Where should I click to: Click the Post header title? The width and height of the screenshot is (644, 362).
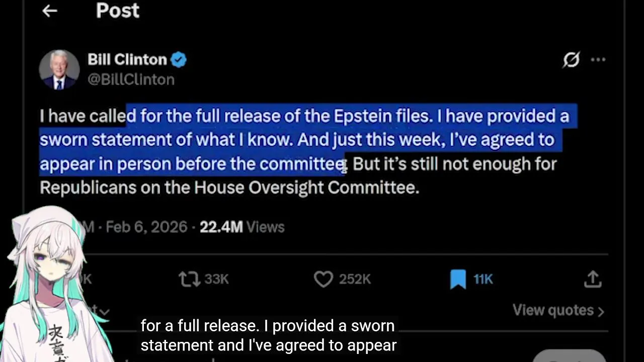[x=117, y=11]
